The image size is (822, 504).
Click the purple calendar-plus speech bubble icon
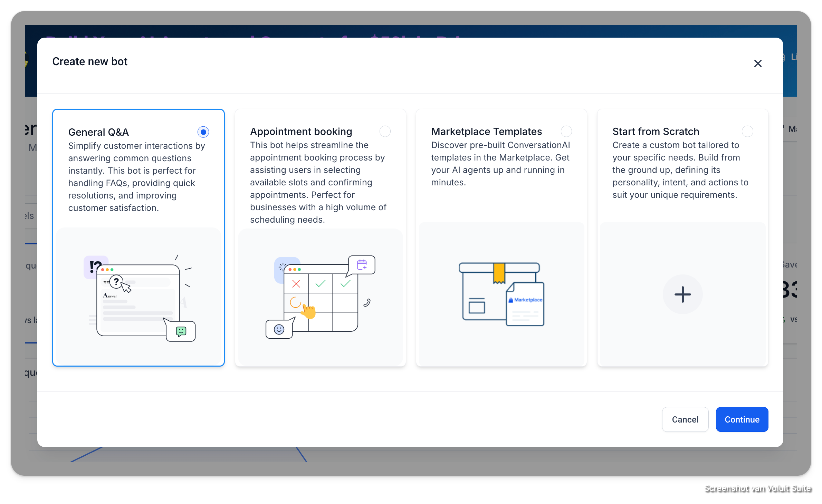coord(362,265)
